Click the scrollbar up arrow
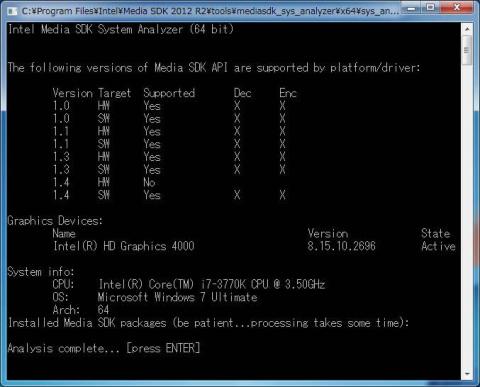Screen dimensions: 480x387 coord(467,29)
